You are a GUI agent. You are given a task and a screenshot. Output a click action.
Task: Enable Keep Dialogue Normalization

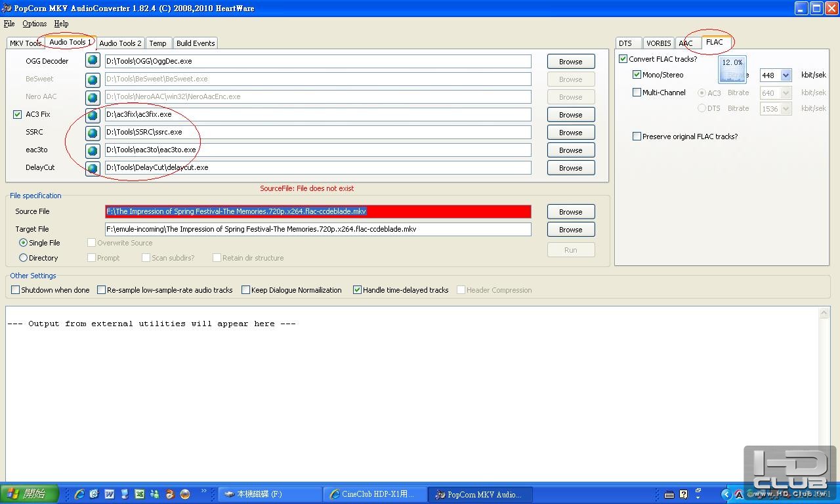coord(246,290)
